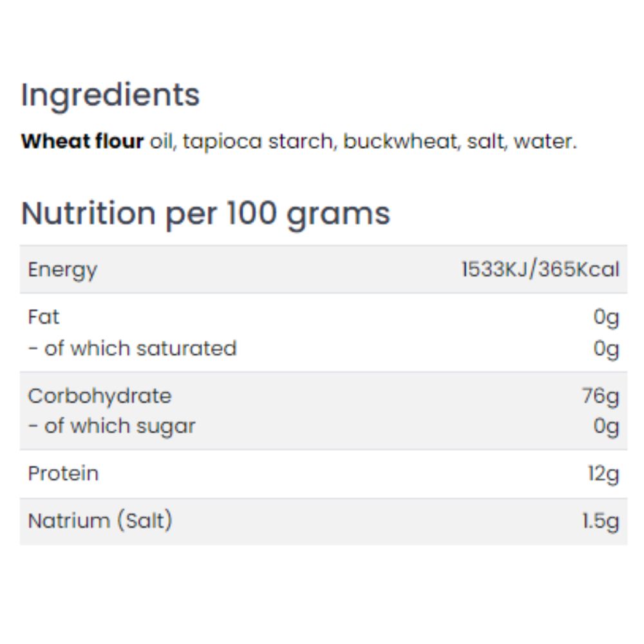
Task: Click the Nutrition per 100 grams heading
Action: (205, 214)
